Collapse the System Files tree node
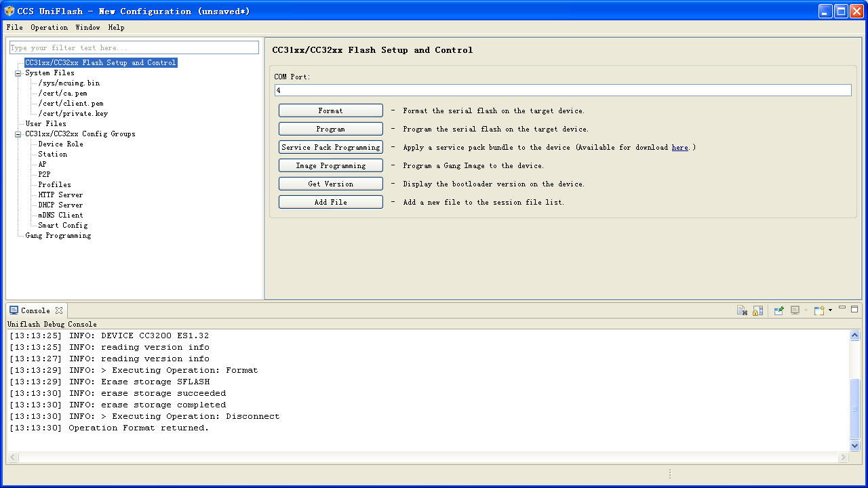Image resolution: width=868 pixels, height=488 pixels. (18, 73)
